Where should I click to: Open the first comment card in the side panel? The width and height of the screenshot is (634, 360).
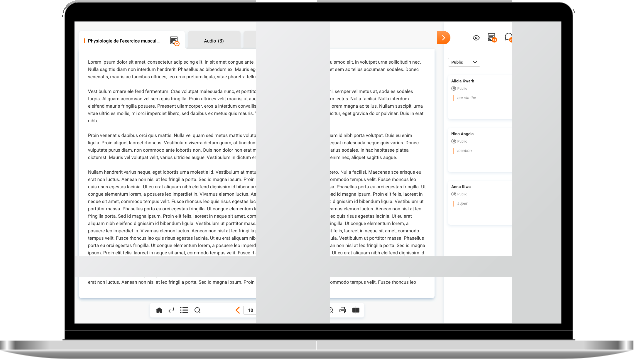coord(480,97)
